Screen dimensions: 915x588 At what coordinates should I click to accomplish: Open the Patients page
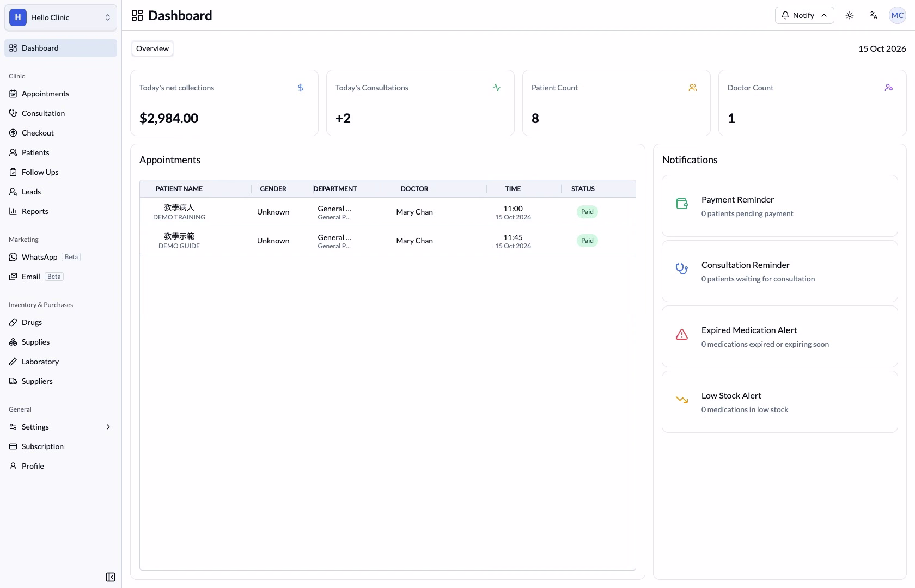click(x=60, y=152)
